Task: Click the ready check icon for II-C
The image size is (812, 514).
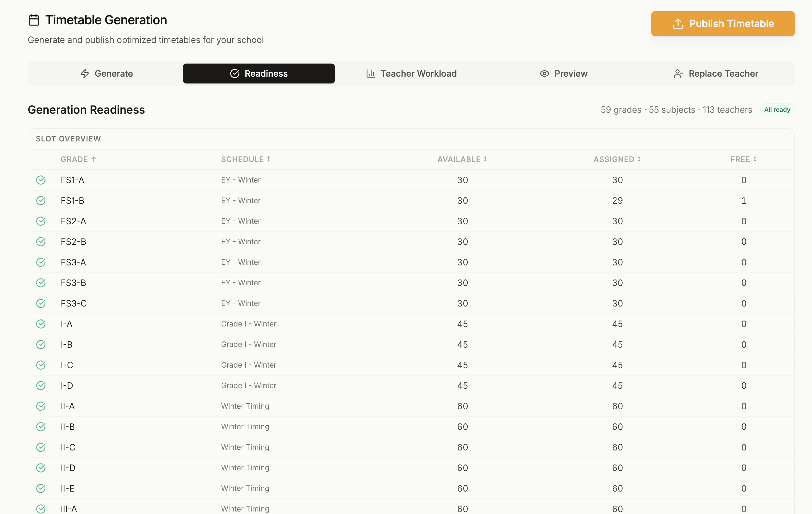Action: point(41,448)
